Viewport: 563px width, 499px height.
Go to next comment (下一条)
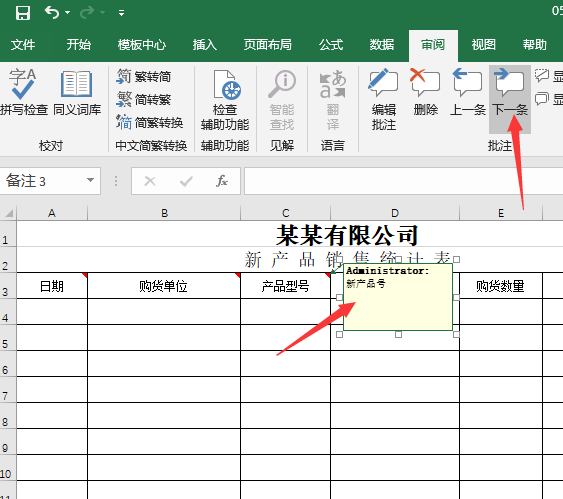[x=510, y=92]
